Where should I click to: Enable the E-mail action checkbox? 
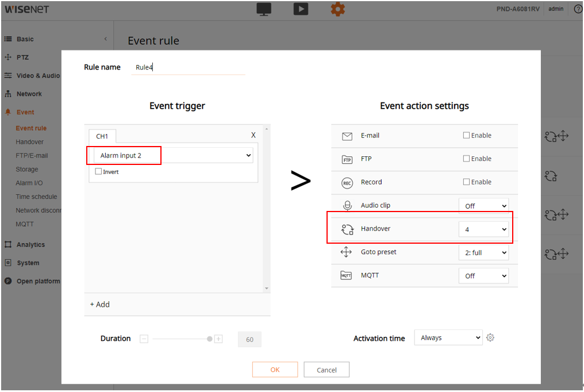[467, 136]
